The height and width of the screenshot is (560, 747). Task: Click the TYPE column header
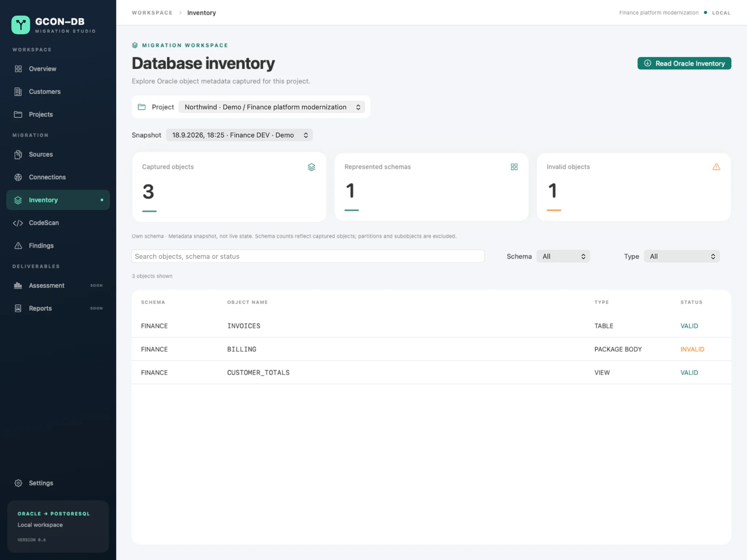coord(602,302)
